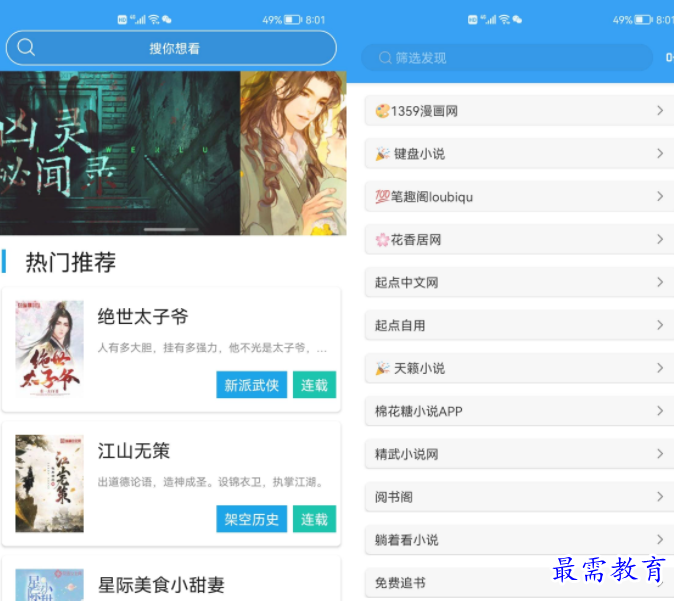Open 星际美食小甜妻 book cover
This screenshot has height=601, width=674.
pyautogui.click(x=49, y=585)
